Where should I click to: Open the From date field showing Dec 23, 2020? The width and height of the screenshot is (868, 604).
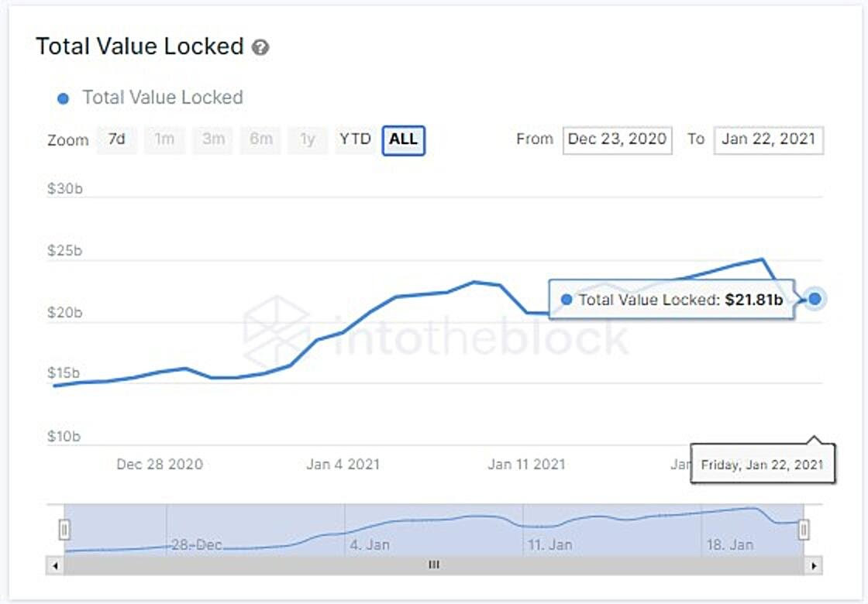point(616,139)
